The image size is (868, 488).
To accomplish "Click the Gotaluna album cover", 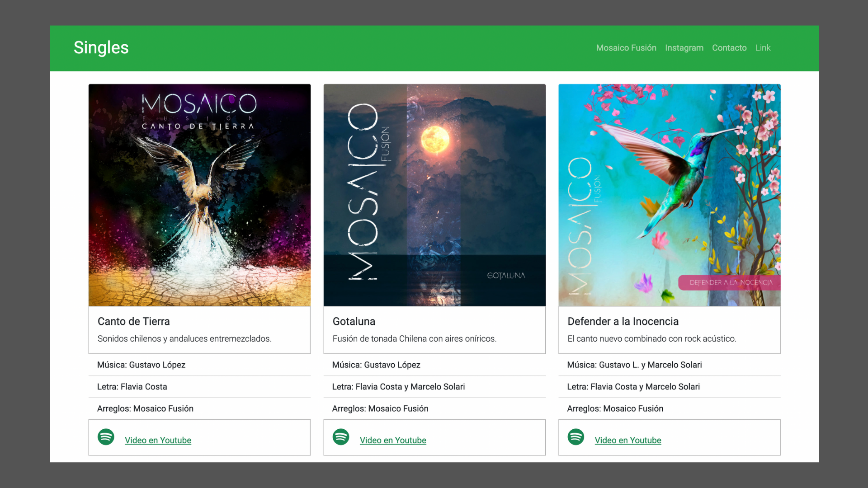I will [434, 195].
